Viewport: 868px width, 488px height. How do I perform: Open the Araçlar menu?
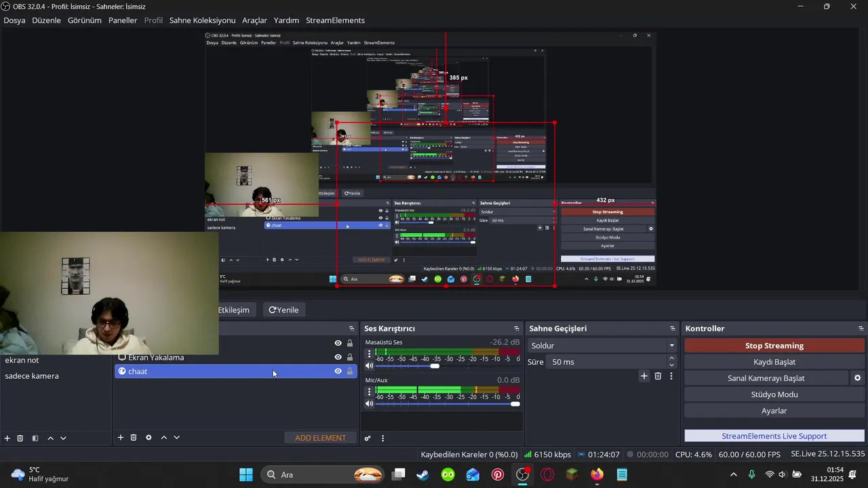(254, 20)
